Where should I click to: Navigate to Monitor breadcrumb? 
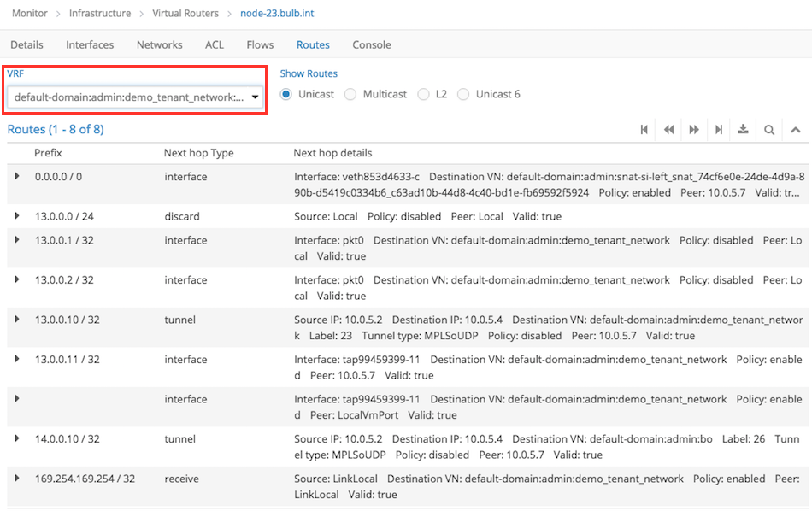[30, 13]
